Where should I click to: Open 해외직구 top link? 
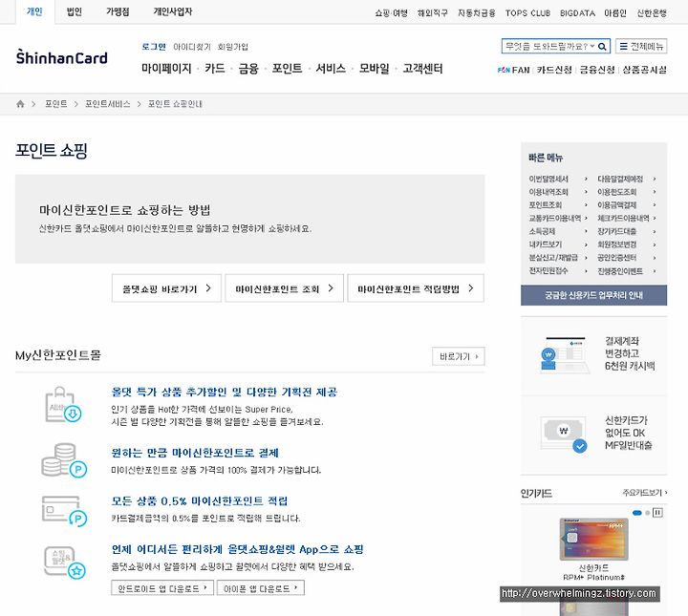click(x=432, y=13)
